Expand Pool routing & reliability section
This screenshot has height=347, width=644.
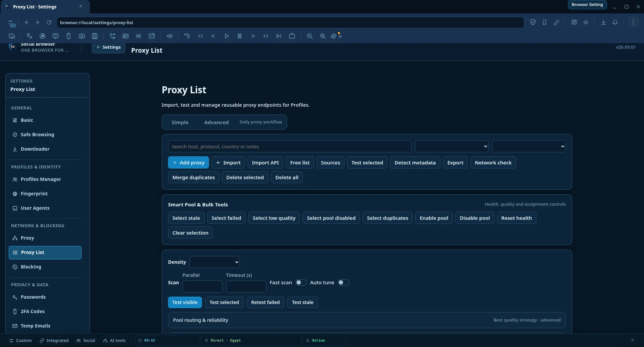(x=366, y=320)
